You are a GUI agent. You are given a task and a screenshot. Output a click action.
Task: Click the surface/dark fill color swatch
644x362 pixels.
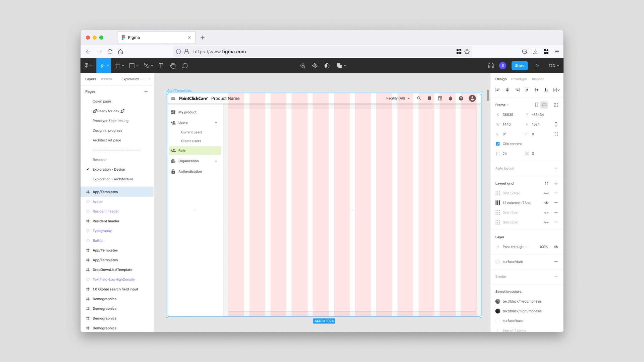click(x=498, y=262)
